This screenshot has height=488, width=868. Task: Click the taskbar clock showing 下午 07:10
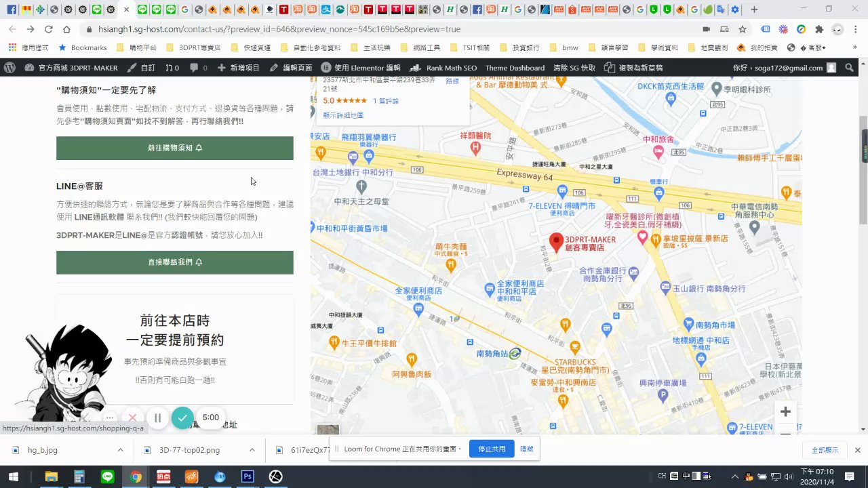(x=816, y=476)
